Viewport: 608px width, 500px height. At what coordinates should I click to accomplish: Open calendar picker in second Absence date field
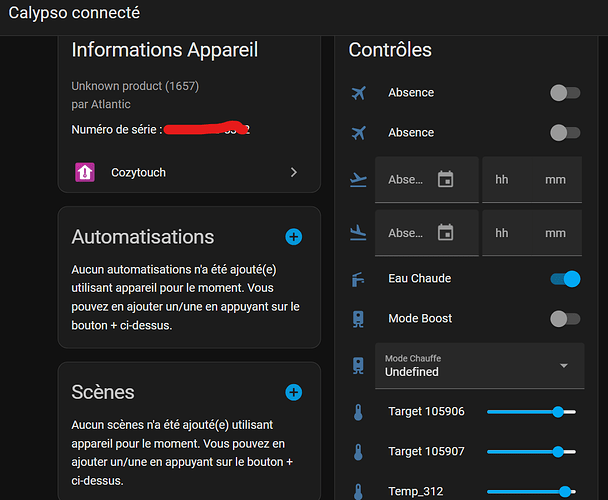pos(446,233)
